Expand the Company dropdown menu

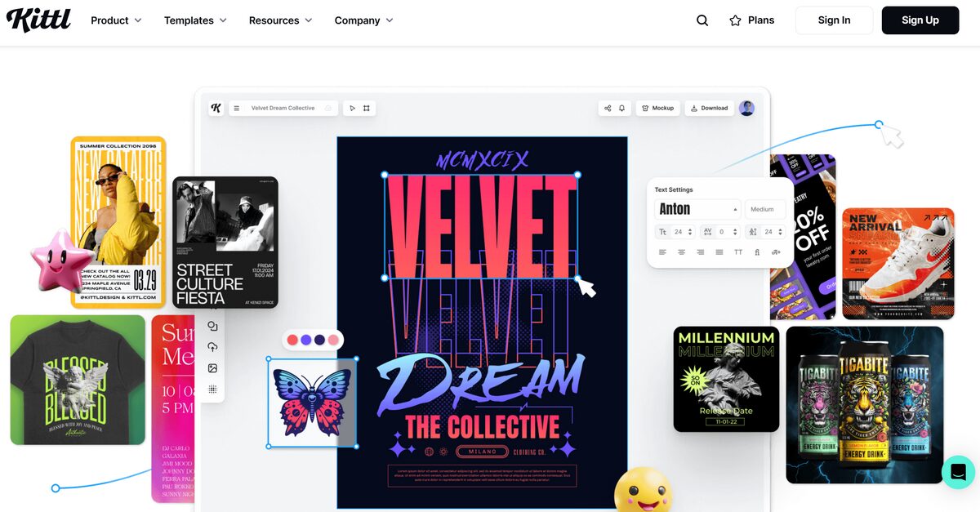[x=364, y=20]
